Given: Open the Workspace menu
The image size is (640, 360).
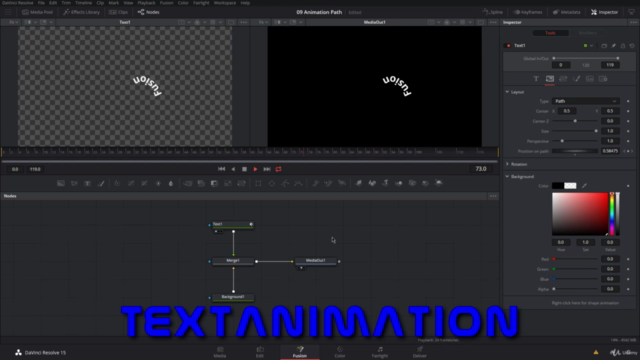Looking at the screenshot, I should (x=224, y=3).
